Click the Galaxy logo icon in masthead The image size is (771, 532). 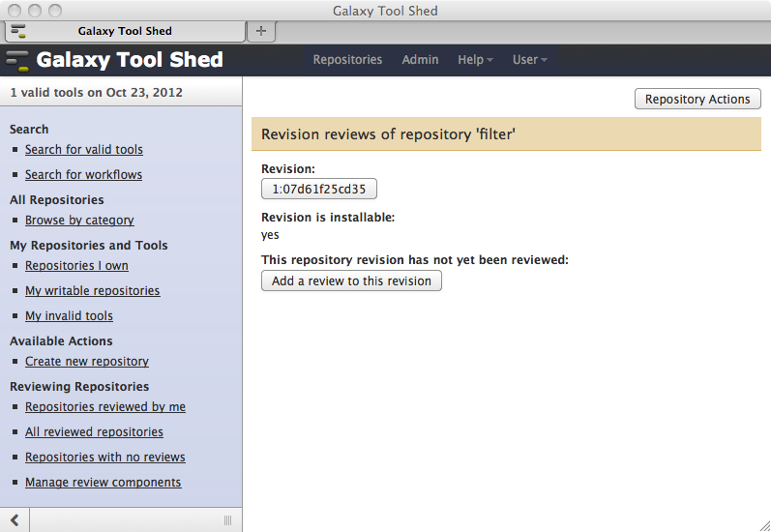[x=17, y=61]
